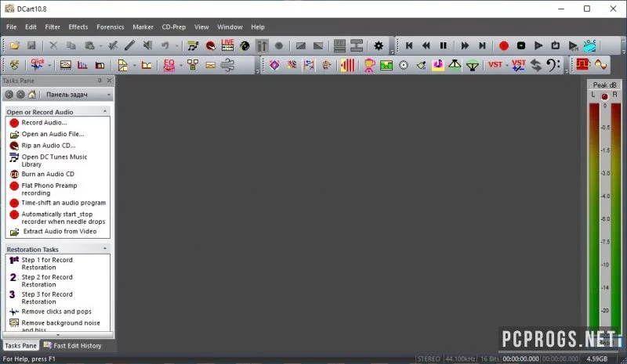
Task: Click the Click removal filter icon
Action: click(38, 65)
